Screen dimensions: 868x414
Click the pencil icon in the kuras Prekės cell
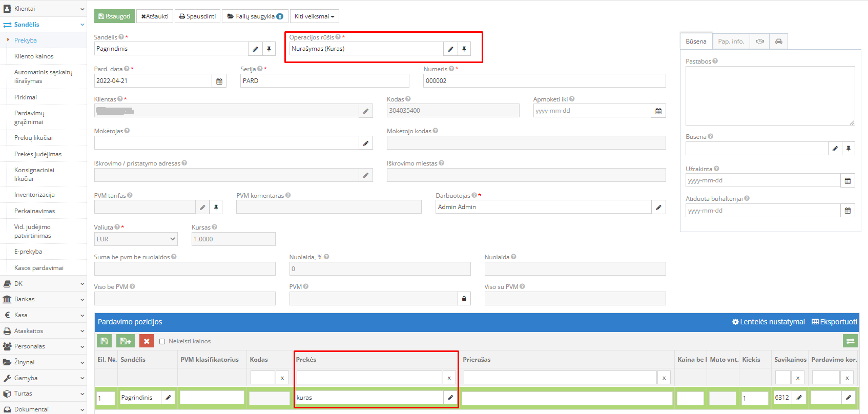(x=450, y=398)
